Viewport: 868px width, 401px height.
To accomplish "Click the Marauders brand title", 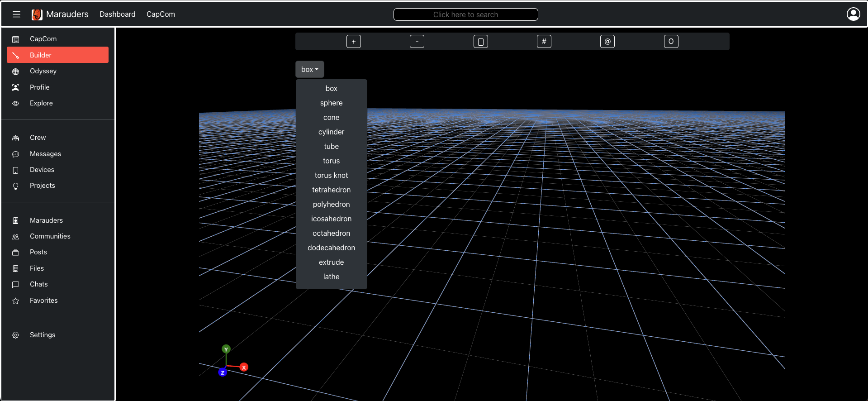I will point(67,14).
